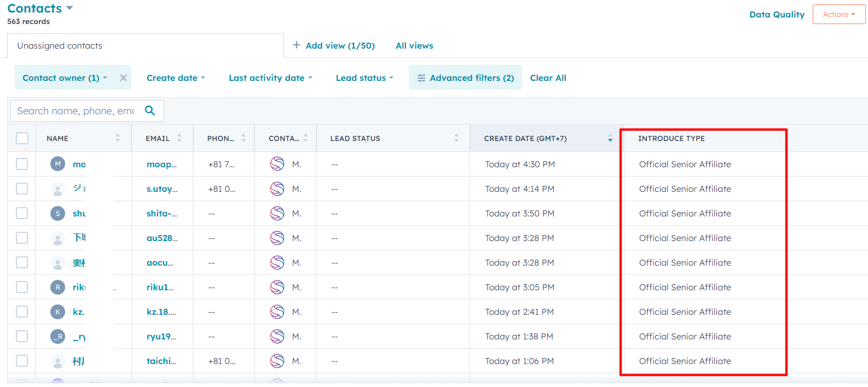Focus the search name, phone, email field
Viewport: 868px width, 387px height.
click(76, 111)
